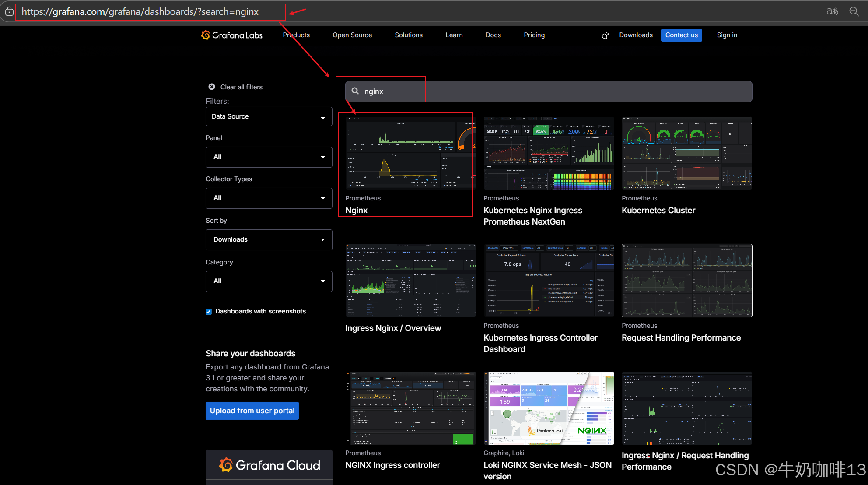The image size is (868, 485).
Task: Click the Nginx dashboard thumbnail
Action: (x=410, y=153)
